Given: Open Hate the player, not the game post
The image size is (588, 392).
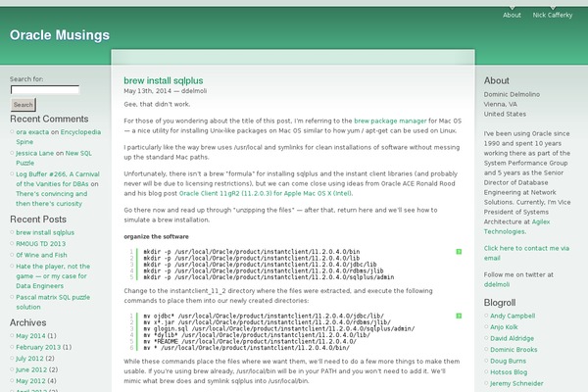Looking at the screenshot, I should 53,276.
